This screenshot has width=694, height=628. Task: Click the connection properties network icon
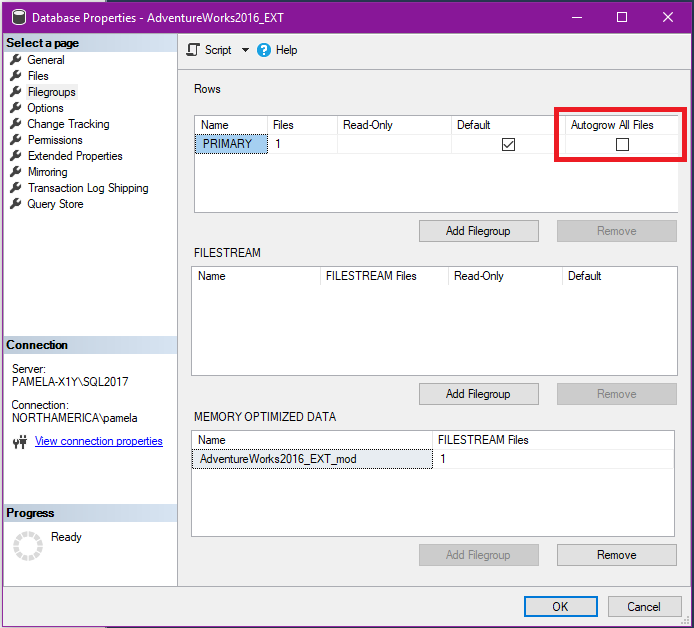pos(19,442)
